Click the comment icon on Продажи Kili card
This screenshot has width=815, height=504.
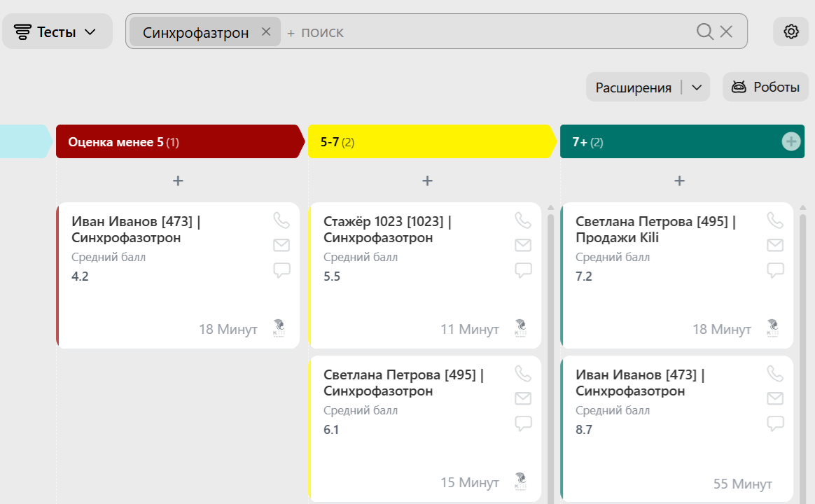click(775, 269)
